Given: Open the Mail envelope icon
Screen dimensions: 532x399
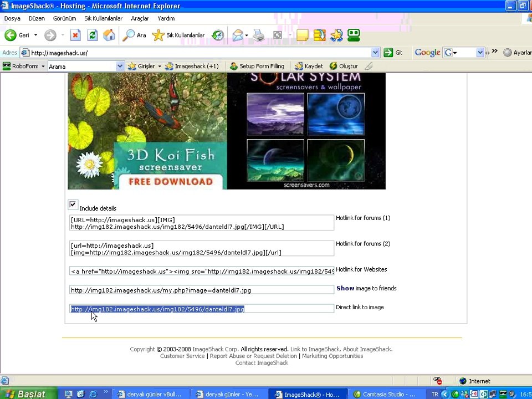Looking at the screenshot, I should coord(238,35).
